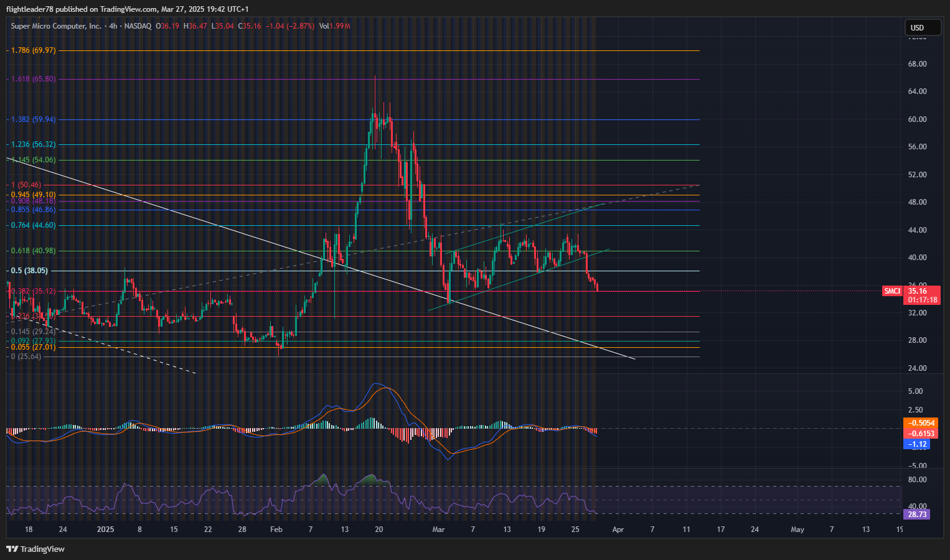Click the 25 date label on time axis

point(575,530)
